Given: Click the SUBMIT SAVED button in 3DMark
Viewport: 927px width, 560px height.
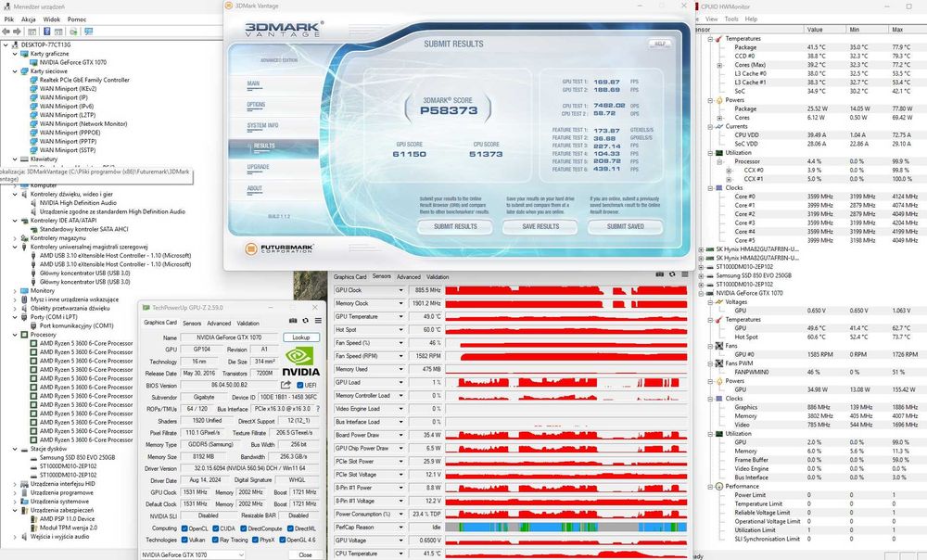Looking at the screenshot, I should click(626, 226).
